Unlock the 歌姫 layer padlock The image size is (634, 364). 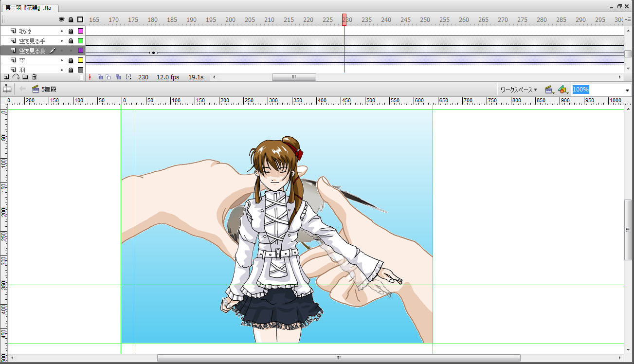pyautogui.click(x=71, y=31)
